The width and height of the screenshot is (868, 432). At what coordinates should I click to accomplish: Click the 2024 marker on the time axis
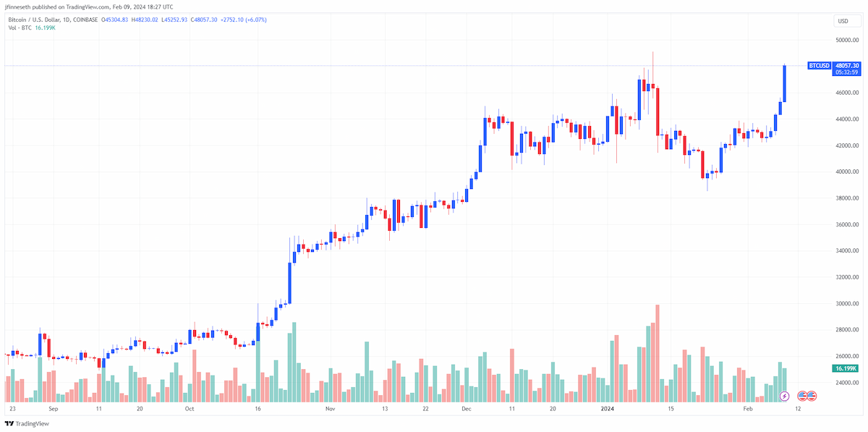click(x=608, y=409)
